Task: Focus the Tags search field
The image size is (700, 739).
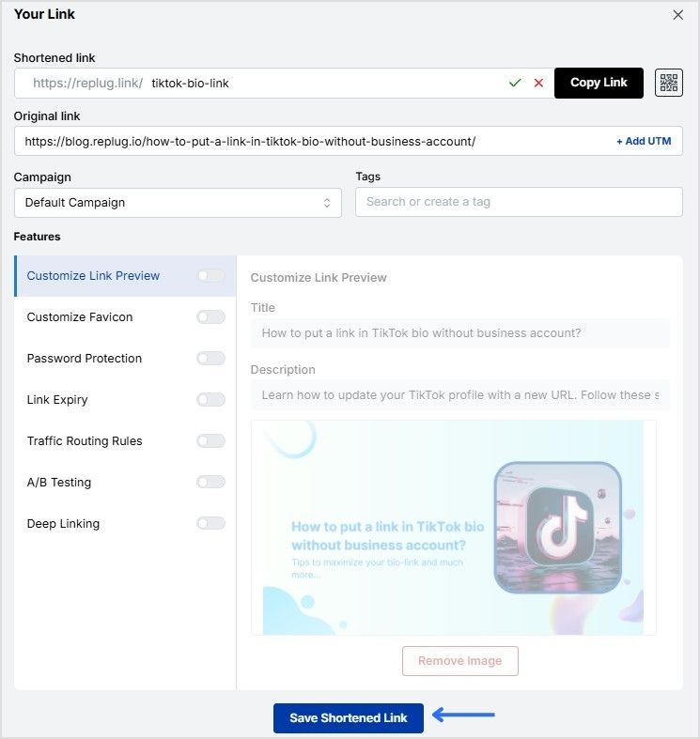Action: coord(519,202)
